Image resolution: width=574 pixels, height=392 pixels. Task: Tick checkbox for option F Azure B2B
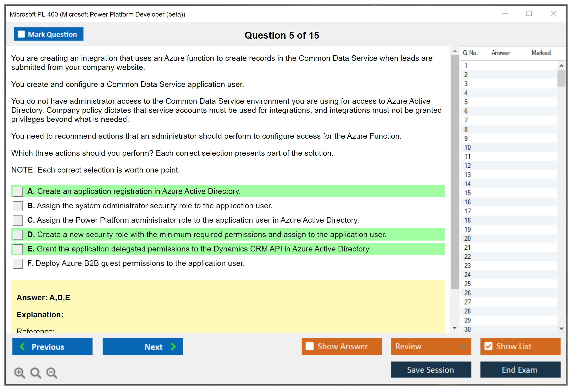(18, 263)
